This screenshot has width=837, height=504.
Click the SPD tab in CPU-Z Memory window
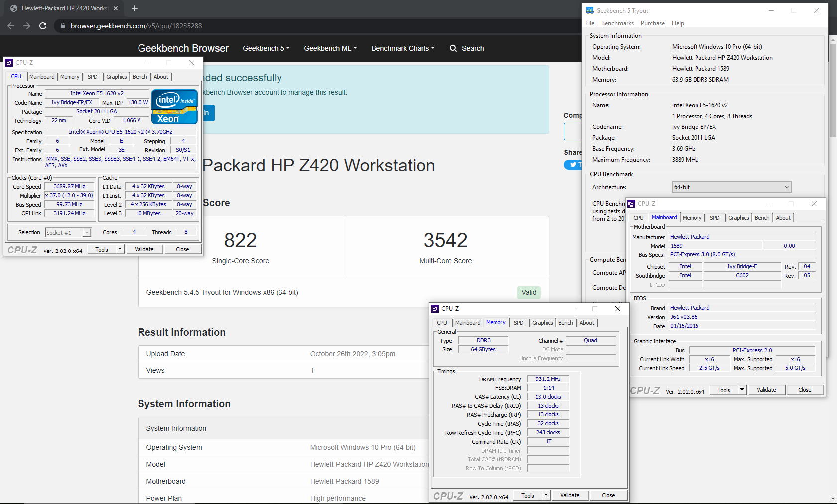coord(519,323)
